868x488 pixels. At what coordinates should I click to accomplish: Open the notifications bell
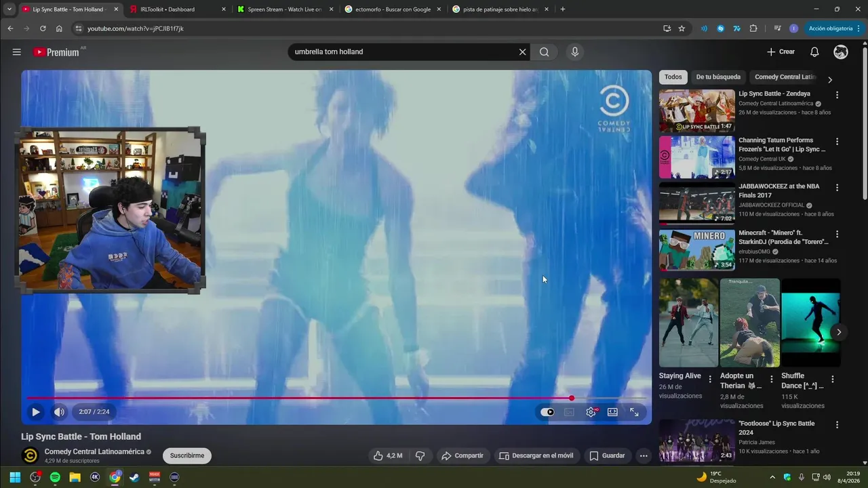click(814, 52)
